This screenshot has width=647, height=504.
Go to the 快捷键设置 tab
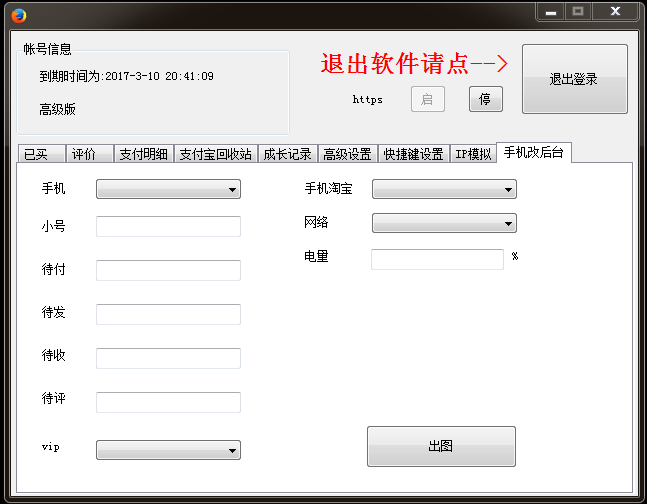[x=413, y=154]
